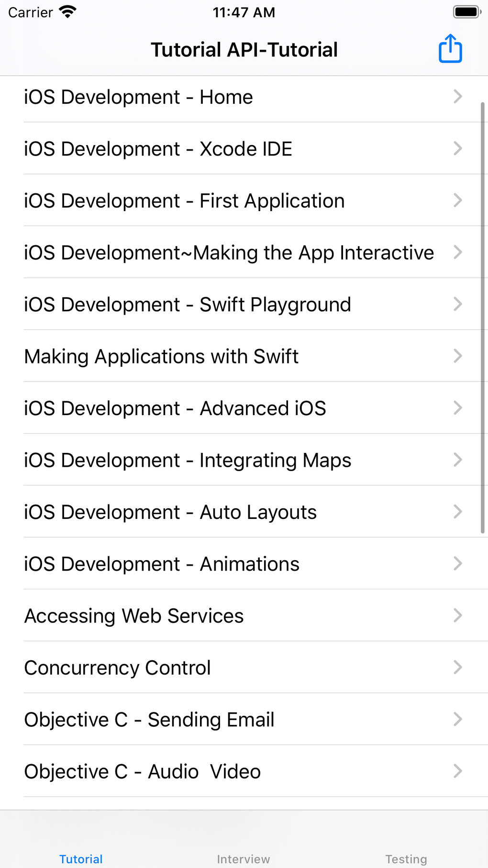Open Objective C - Sending Email
This screenshot has width=488, height=868.
pyautogui.click(x=149, y=720)
